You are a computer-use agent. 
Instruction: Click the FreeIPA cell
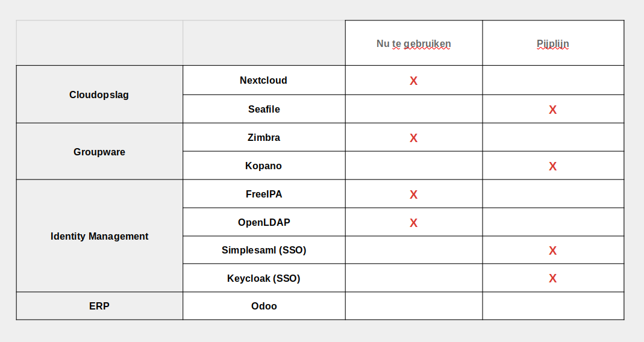point(263,194)
